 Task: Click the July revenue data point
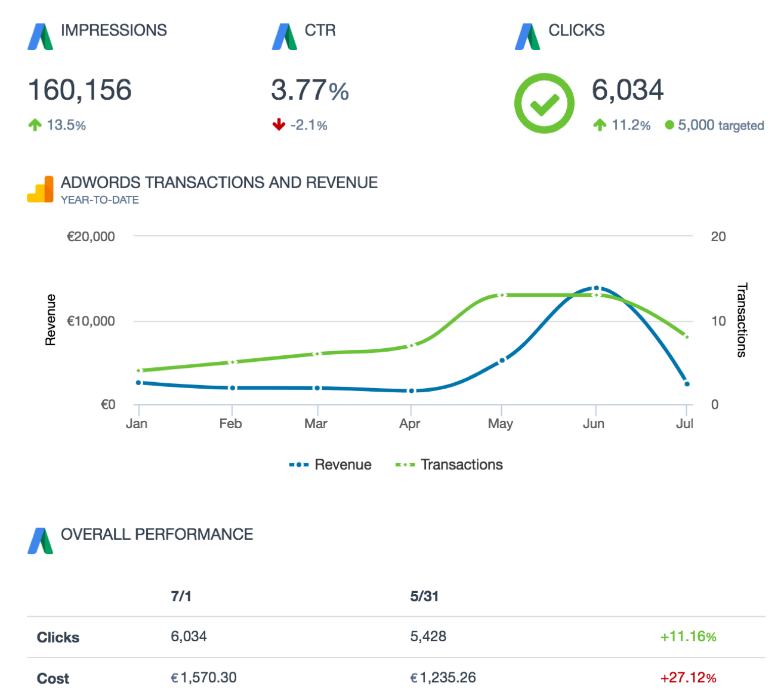click(x=687, y=384)
